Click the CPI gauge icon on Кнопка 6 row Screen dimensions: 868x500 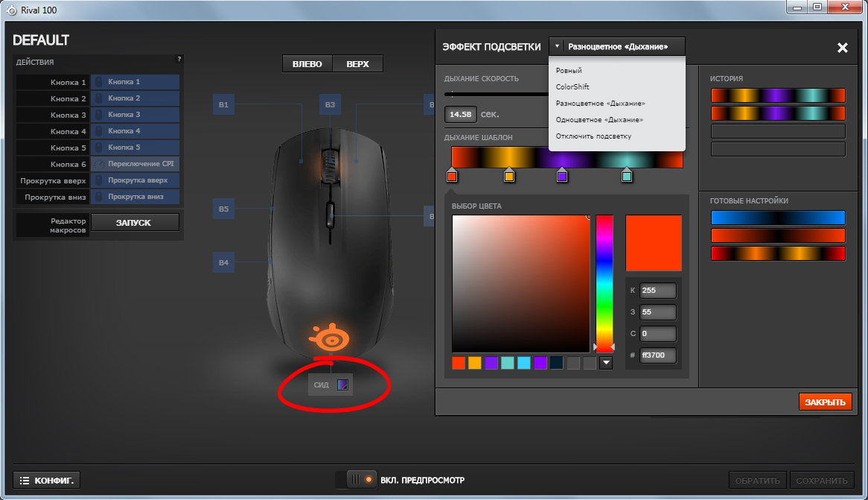(x=98, y=164)
